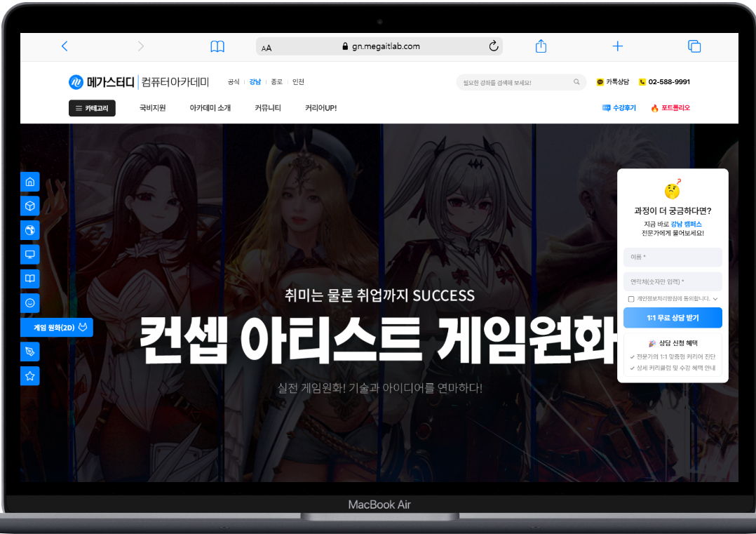The height and width of the screenshot is (534, 756).
Task: Click the home icon in left sidebar
Action: pyautogui.click(x=29, y=182)
